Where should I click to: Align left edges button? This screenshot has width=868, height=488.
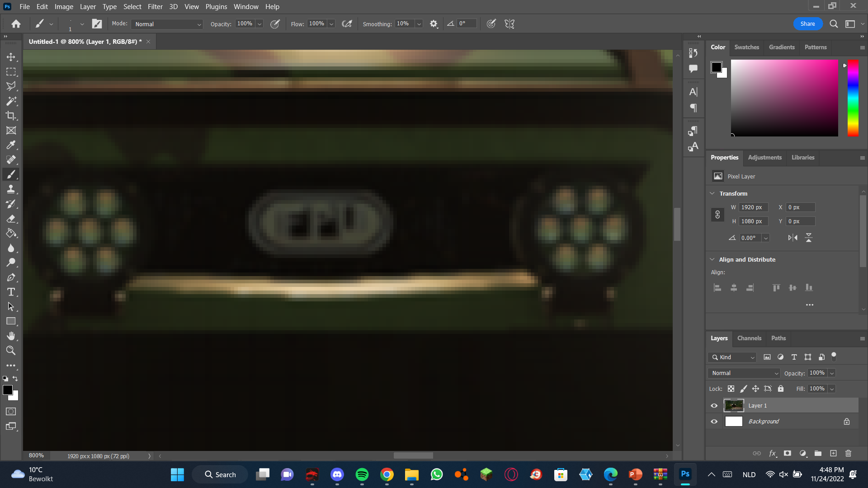click(x=717, y=288)
